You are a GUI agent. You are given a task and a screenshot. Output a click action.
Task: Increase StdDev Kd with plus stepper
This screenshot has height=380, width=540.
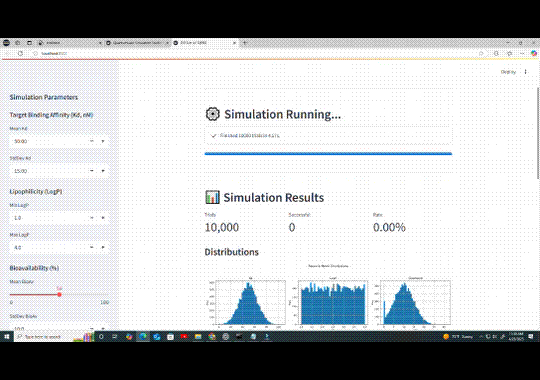pyautogui.click(x=103, y=171)
